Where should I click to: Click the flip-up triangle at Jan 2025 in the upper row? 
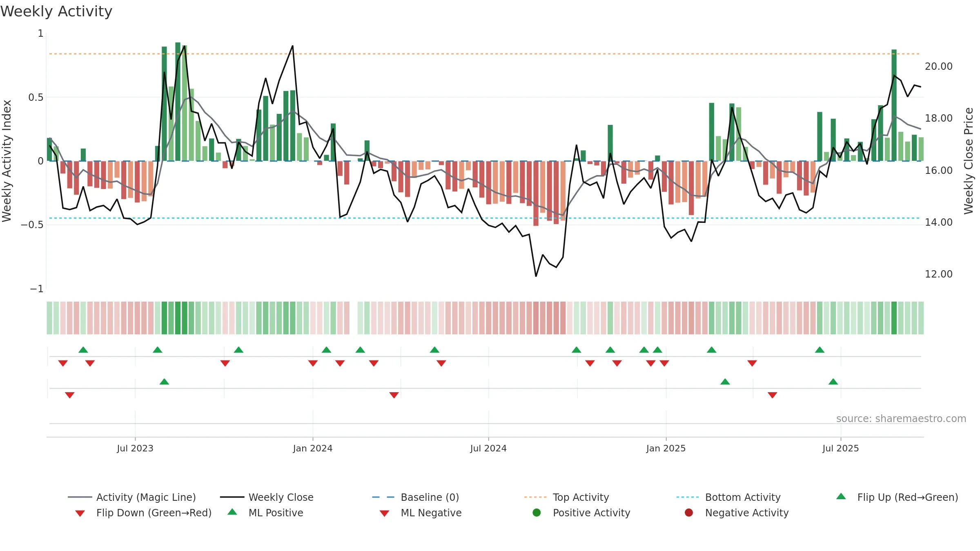click(x=657, y=350)
